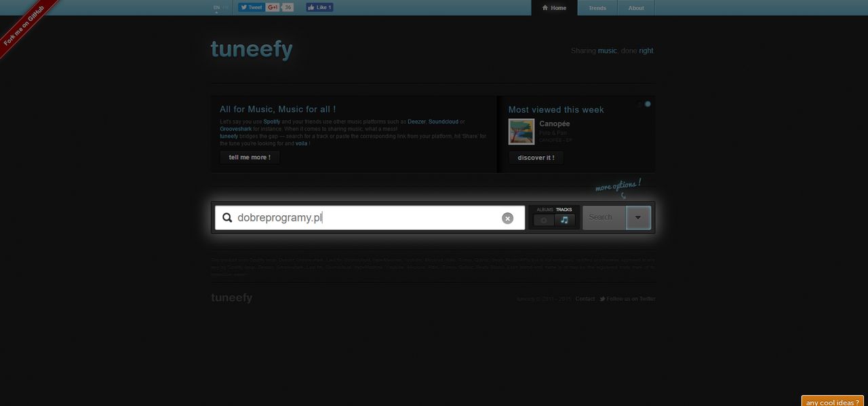The height and width of the screenshot is (406, 868).
Task: Select the dim carousel dot
Action: pos(639,104)
